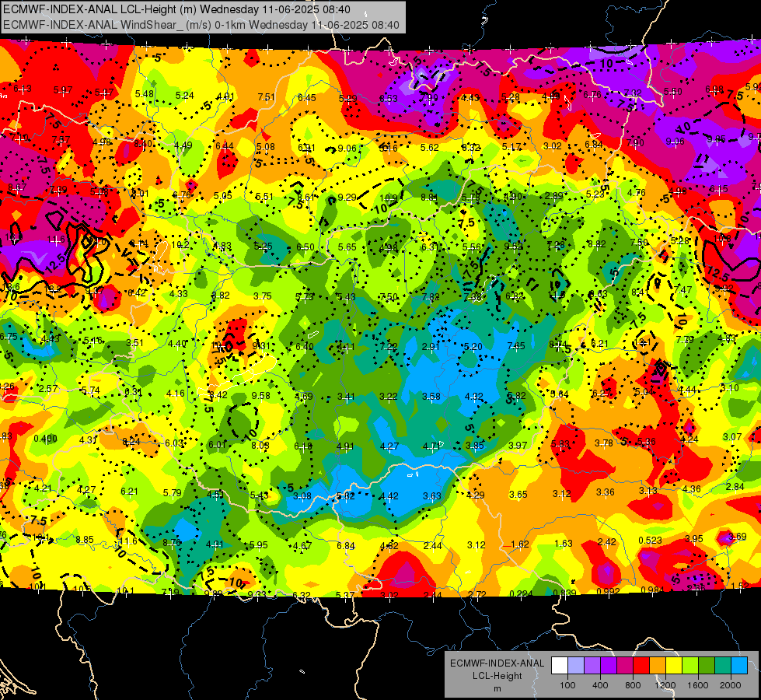761x700 pixels.
Task: Click the grid value '6.45'
Action: click(307, 98)
